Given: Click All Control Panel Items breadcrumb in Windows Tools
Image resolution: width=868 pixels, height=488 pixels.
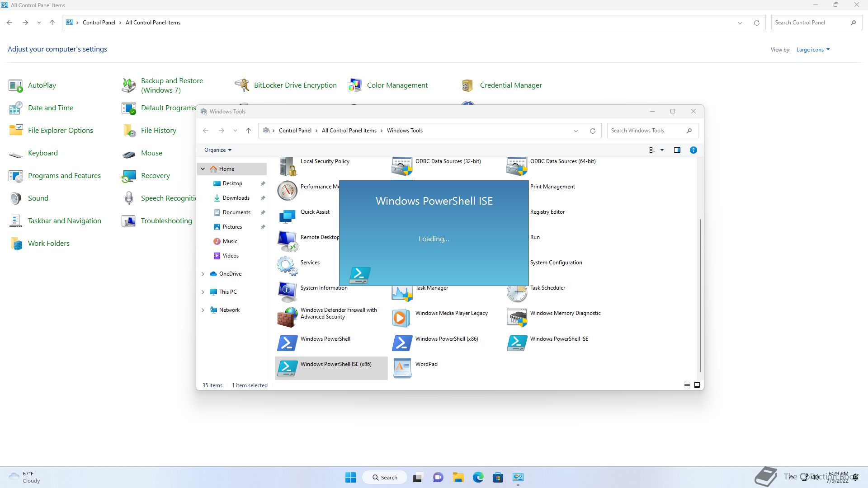Looking at the screenshot, I should click(349, 131).
